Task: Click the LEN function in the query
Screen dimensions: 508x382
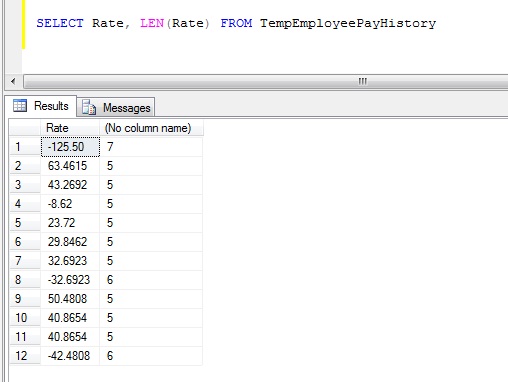Action: [x=152, y=23]
